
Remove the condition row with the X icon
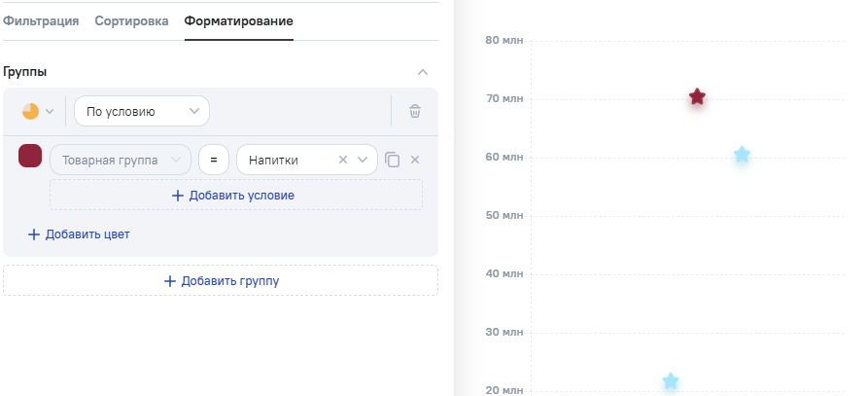pos(415,160)
